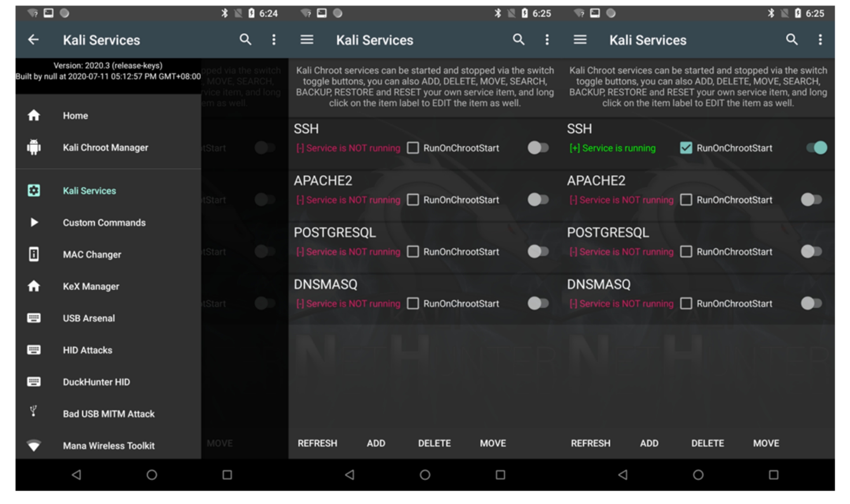Click the green "Service is running" SSH status
850x504 pixels.
[612, 148]
